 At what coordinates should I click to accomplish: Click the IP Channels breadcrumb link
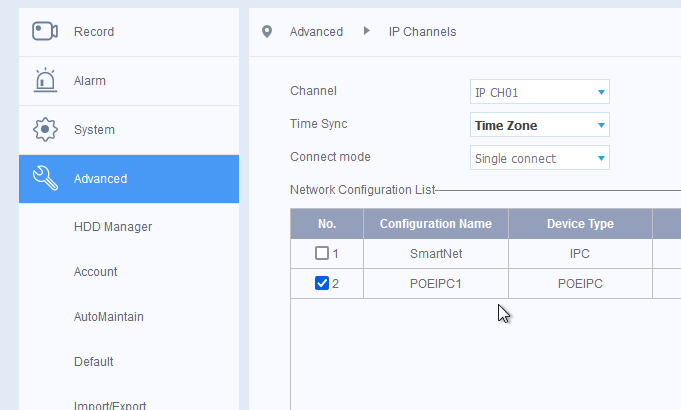pyautogui.click(x=422, y=32)
